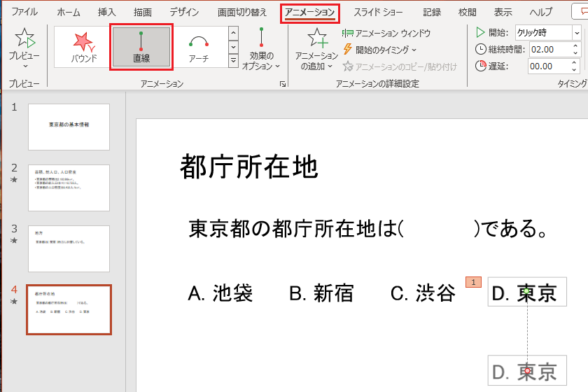Click アニメーションの追加 star icon
The image size is (588, 392).
click(316, 39)
